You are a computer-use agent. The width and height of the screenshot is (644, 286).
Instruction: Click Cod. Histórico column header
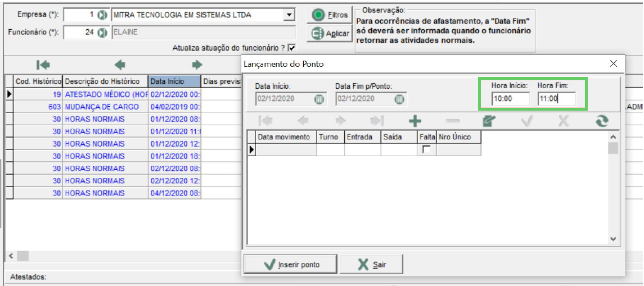39,81
